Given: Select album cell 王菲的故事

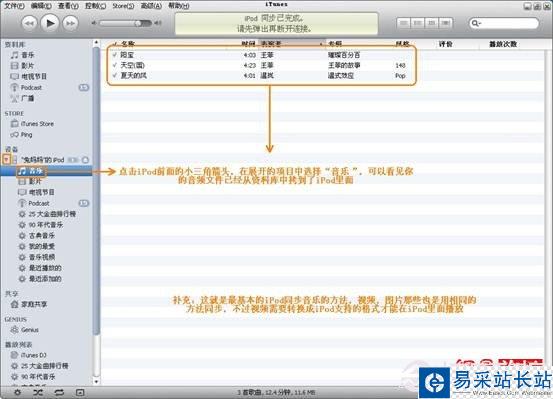Looking at the screenshot, I should (x=344, y=65).
